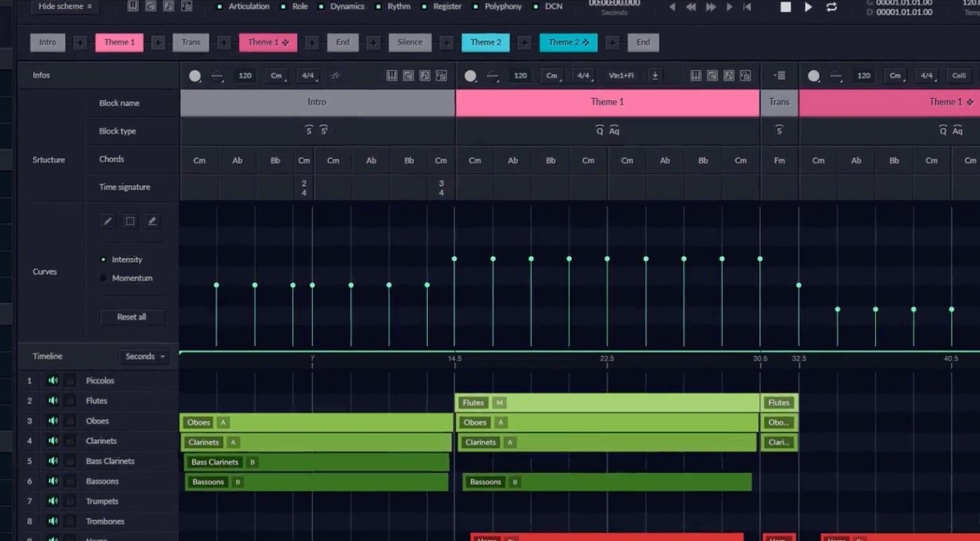Mute the Piccolos track
This screenshot has height=541, width=980.
pos(53,381)
